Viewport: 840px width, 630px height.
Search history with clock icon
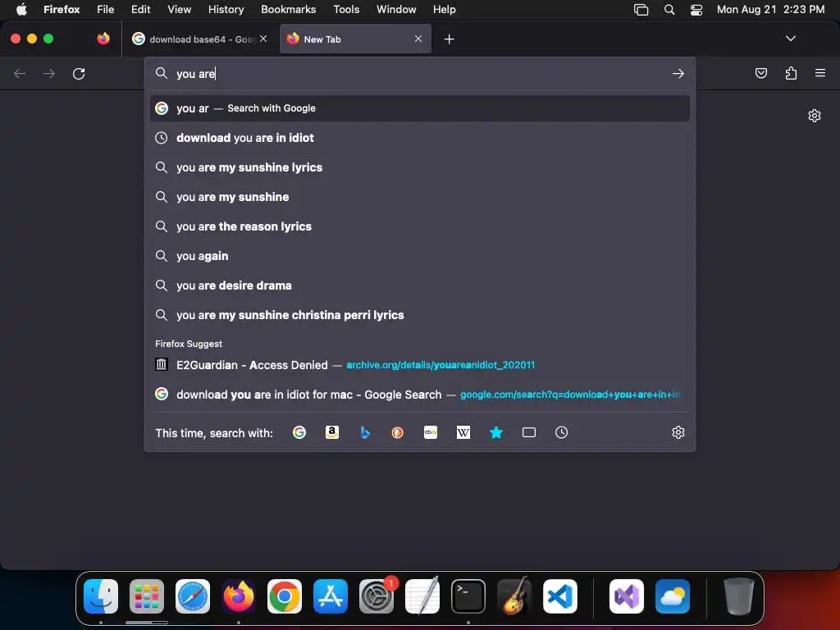[561, 432]
